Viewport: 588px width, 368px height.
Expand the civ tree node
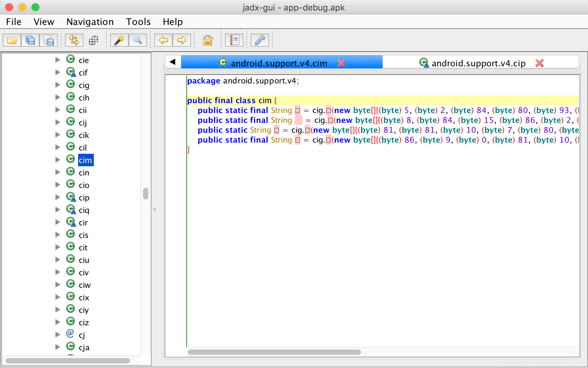tap(58, 272)
